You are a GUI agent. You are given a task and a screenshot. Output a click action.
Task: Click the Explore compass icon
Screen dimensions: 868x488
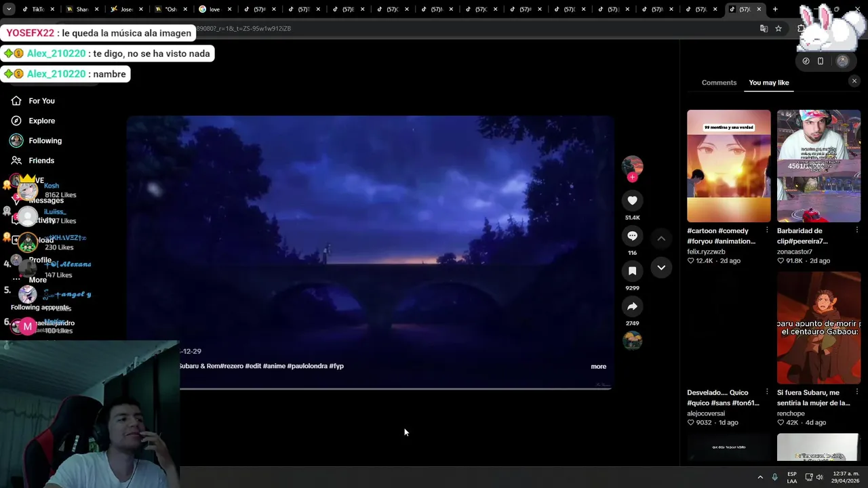tap(16, 121)
